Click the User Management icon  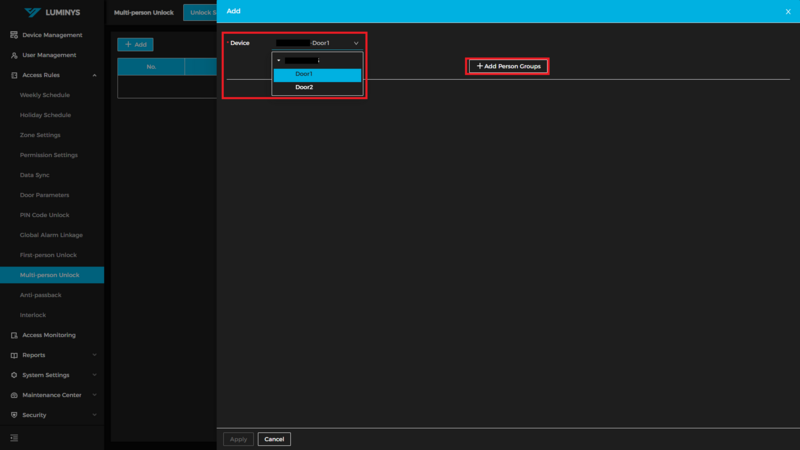[14, 55]
